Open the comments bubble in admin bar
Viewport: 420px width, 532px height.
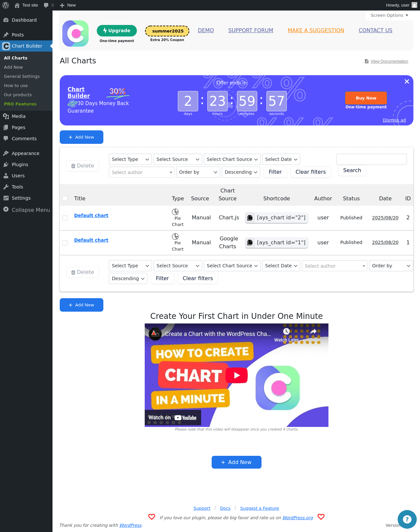[x=49, y=5]
